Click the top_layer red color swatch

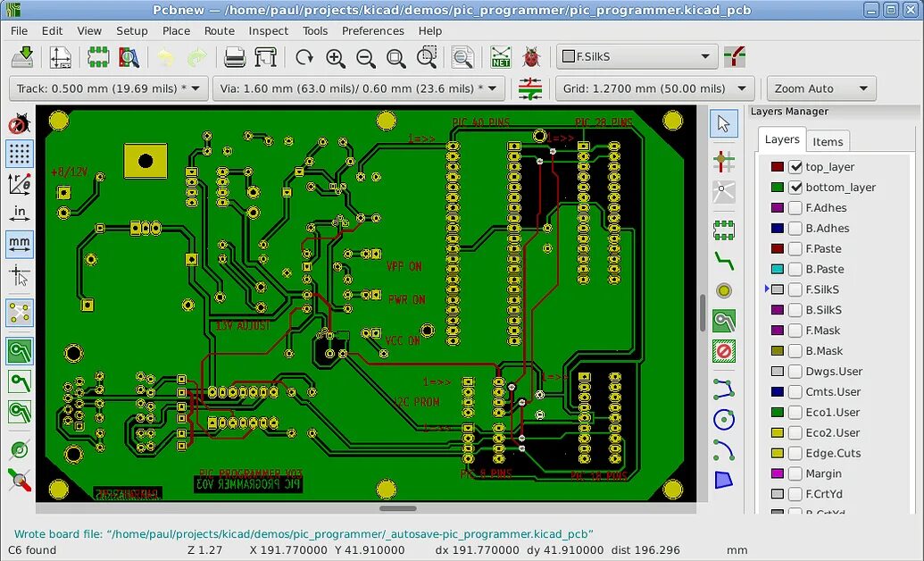(x=778, y=167)
